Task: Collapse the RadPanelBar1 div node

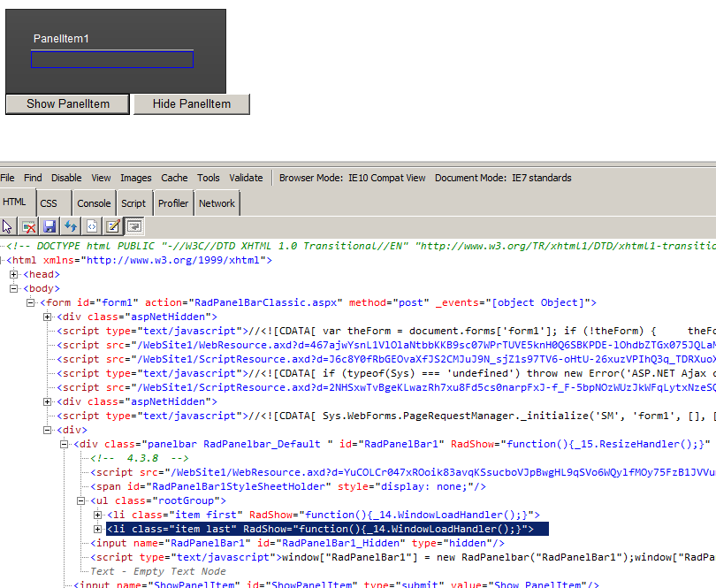Action: tap(64, 445)
